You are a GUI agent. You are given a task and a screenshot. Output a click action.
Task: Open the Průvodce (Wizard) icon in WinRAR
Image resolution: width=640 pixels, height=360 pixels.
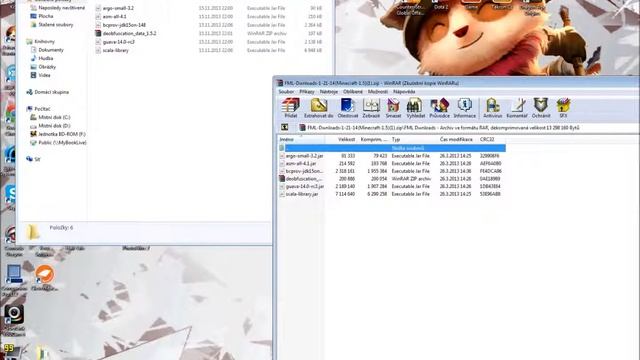point(439,108)
